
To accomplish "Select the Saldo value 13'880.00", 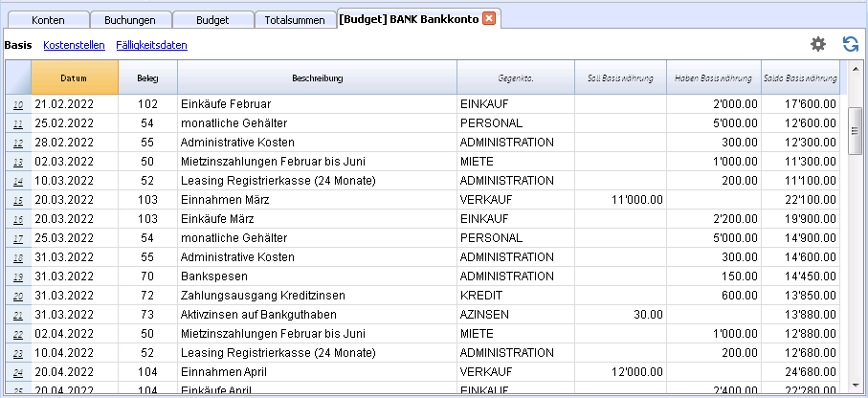I will click(x=800, y=315).
